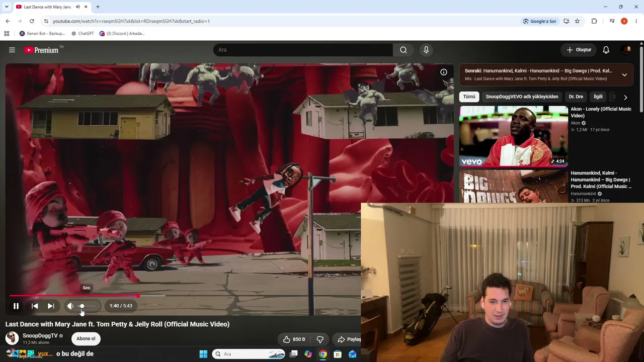Screen dimensions: 644x362
Task: Open the Big Dawgs video thumbnail
Action: point(514,187)
